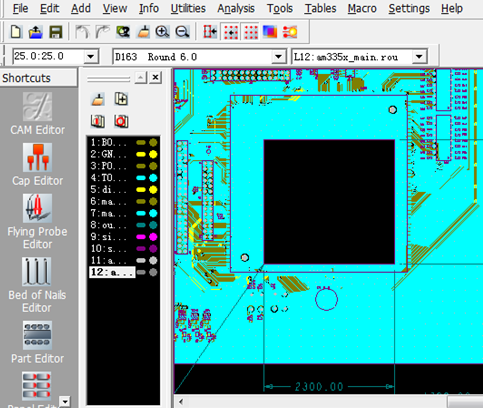Toggle layer 2 GN yellow visibility dot

153,154
